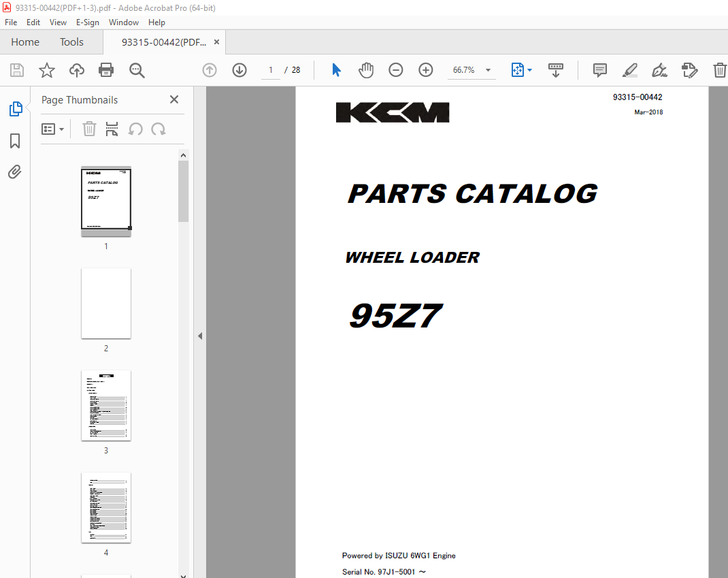Image resolution: width=728 pixels, height=578 pixels.
Task: Open the Page Thumbnails side panel icon
Action: (x=16, y=109)
